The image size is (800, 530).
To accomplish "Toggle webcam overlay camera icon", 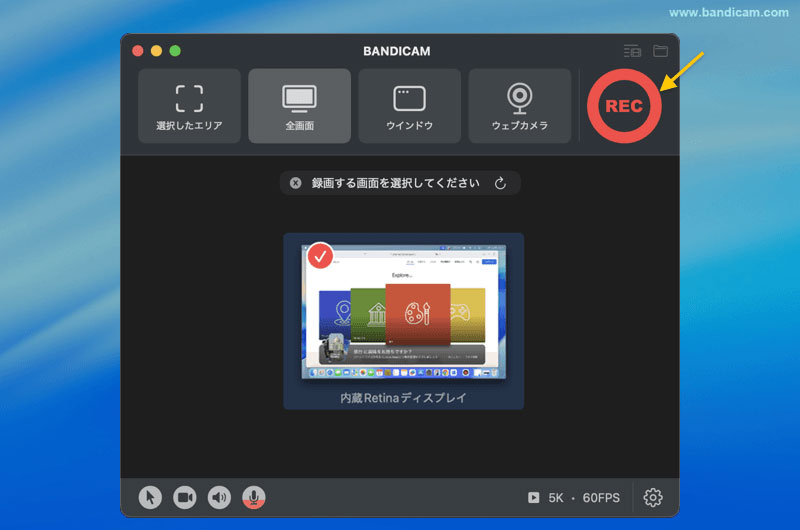I will pos(185,497).
